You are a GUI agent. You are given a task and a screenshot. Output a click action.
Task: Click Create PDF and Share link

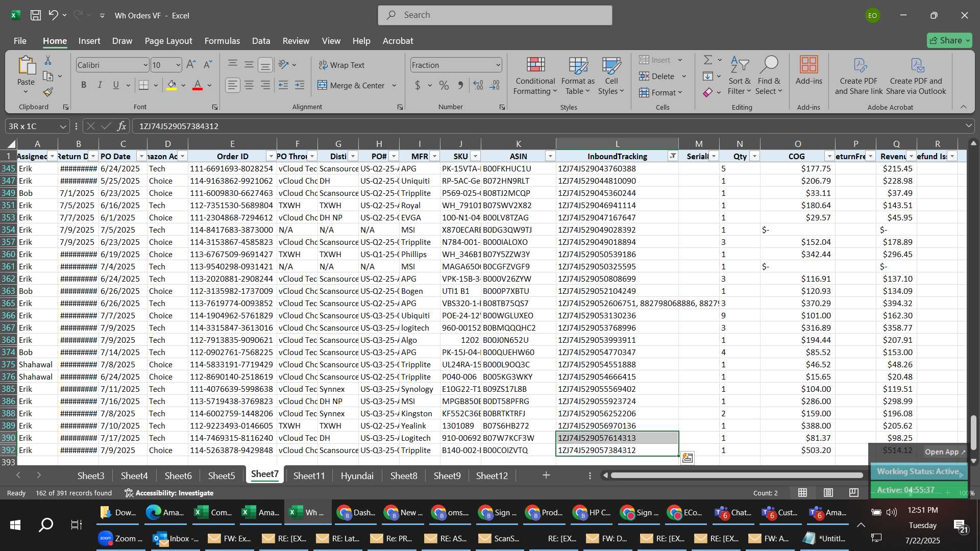coord(859,76)
